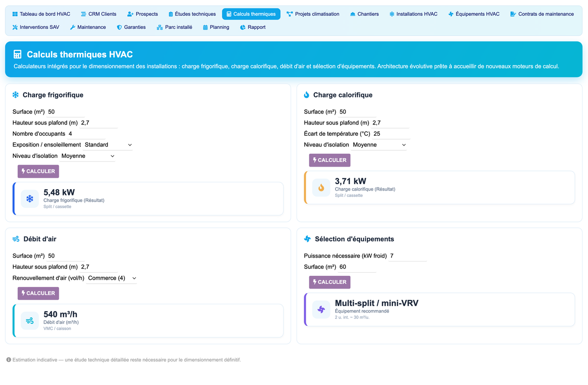Click the calculator icon in the Calculs thermiques HVAC banner
The width and height of the screenshot is (588, 385).
pyautogui.click(x=18, y=54)
